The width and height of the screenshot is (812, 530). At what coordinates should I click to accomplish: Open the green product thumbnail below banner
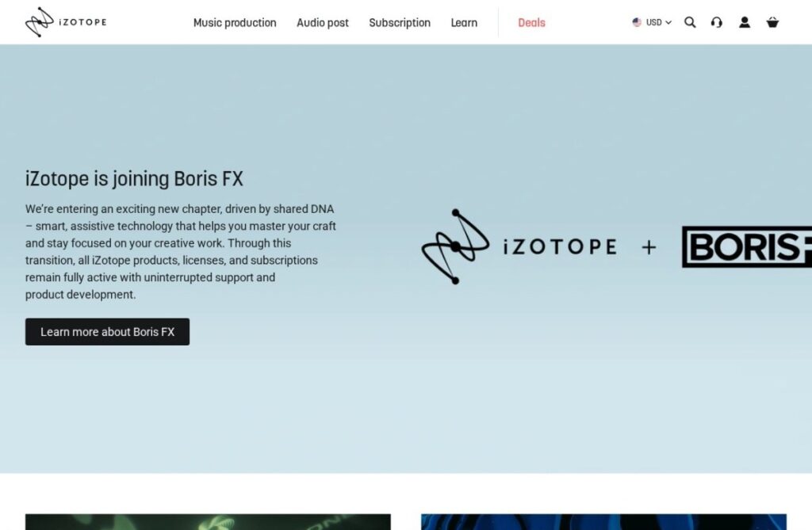pos(209,522)
